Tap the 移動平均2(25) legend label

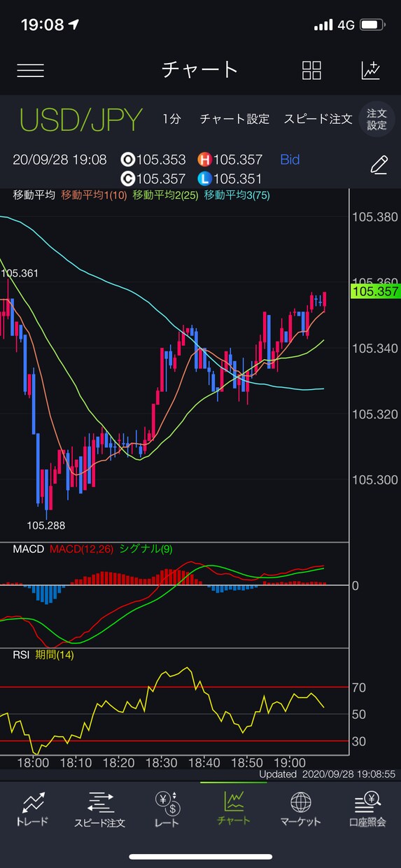(x=165, y=196)
